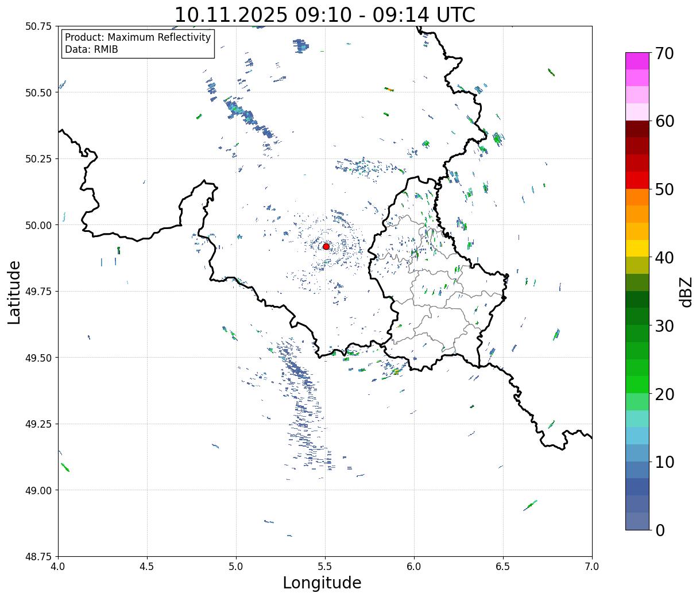Click the colorbar tick label 60
The height and width of the screenshot is (597, 700).
pyautogui.click(x=664, y=121)
